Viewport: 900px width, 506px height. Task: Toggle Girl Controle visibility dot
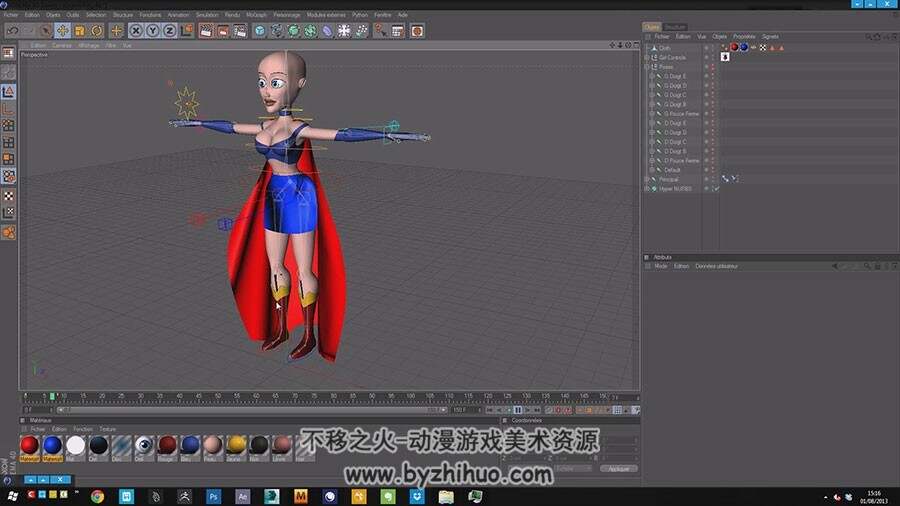point(707,57)
